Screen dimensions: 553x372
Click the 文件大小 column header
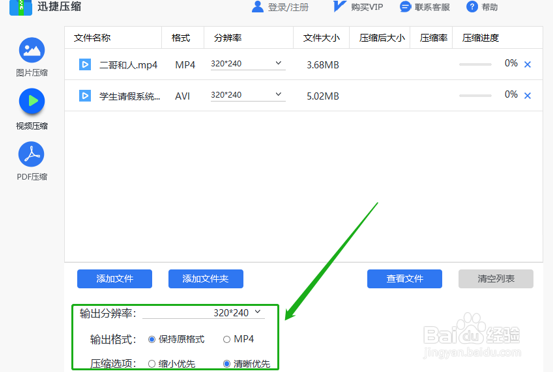[x=321, y=38]
